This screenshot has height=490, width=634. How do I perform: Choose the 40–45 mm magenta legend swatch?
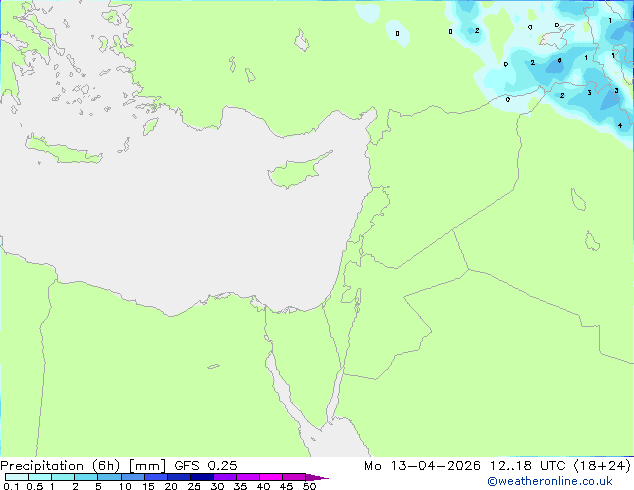click(x=271, y=477)
